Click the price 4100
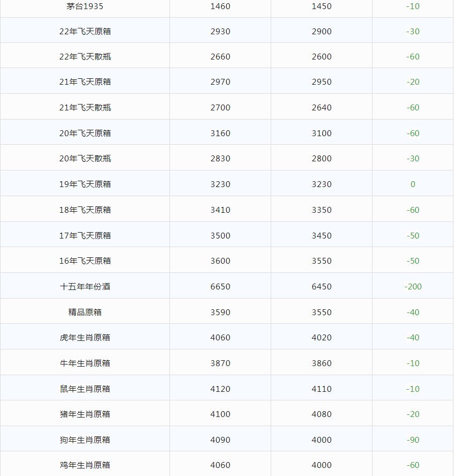 tap(220, 414)
